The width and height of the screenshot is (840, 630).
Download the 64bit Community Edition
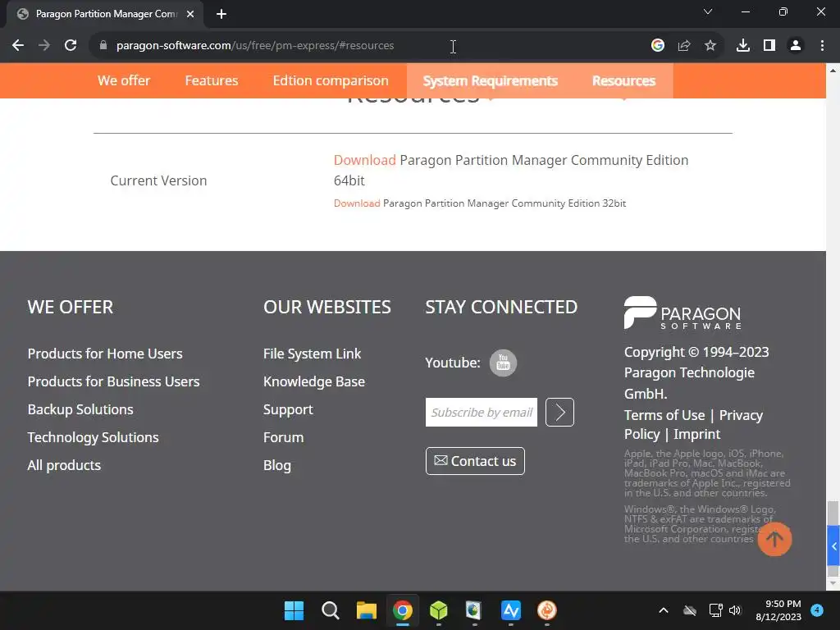(365, 160)
